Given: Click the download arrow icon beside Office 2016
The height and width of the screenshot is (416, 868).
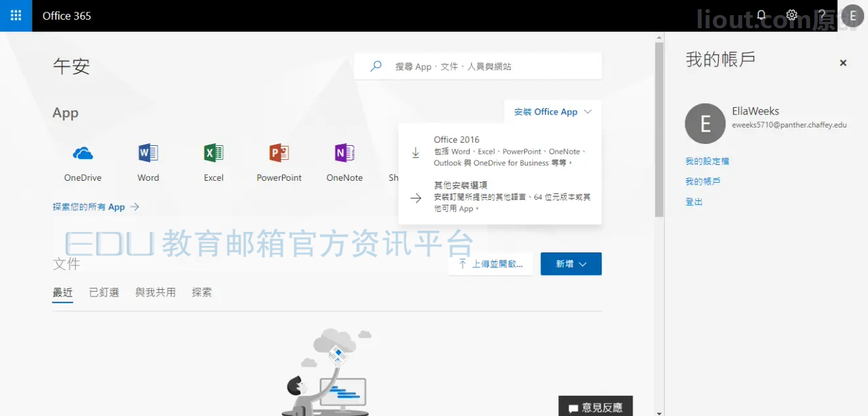Looking at the screenshot, I should click(416, 152).
